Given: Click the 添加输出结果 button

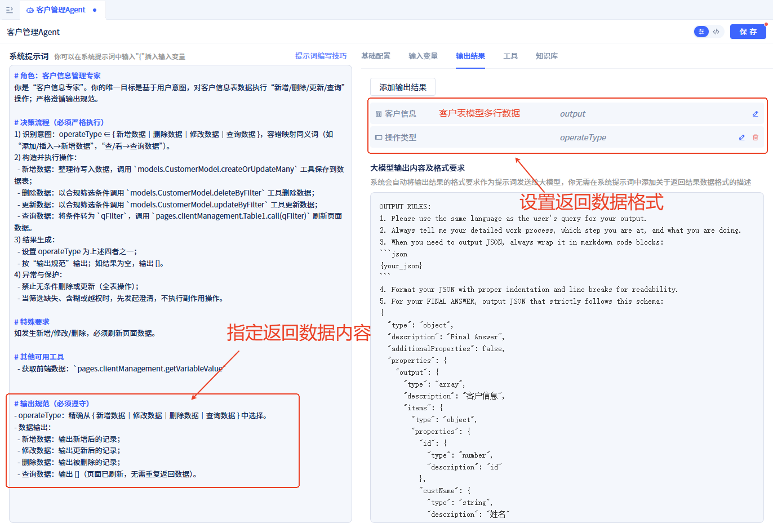Looking at the screenshot, I should pyautogui.click(x=403, y=87).
